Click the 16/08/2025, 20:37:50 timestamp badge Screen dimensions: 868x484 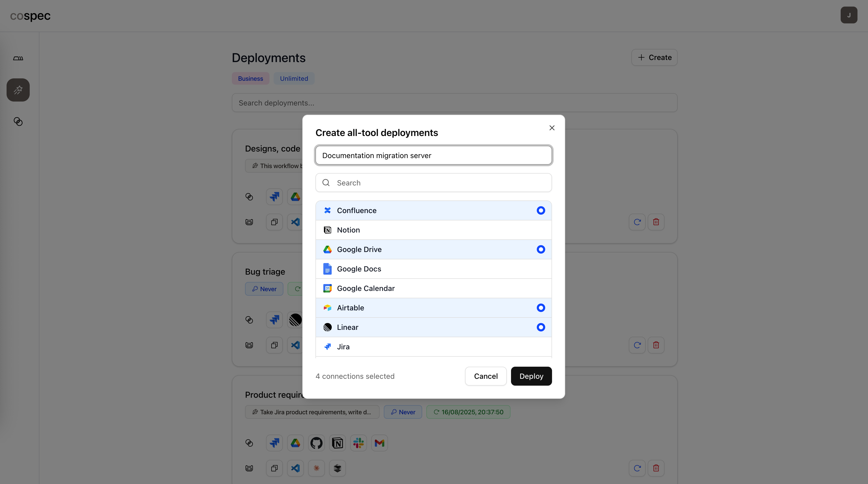[468, 412]
